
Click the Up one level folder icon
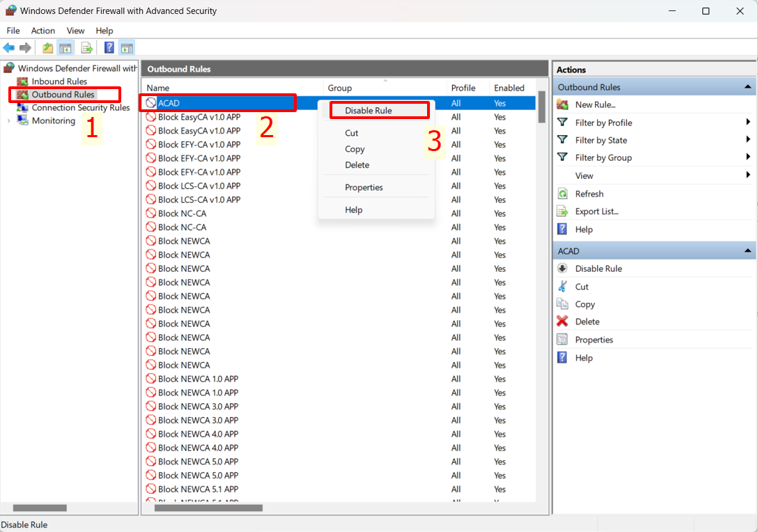click(x=47, y=48)
